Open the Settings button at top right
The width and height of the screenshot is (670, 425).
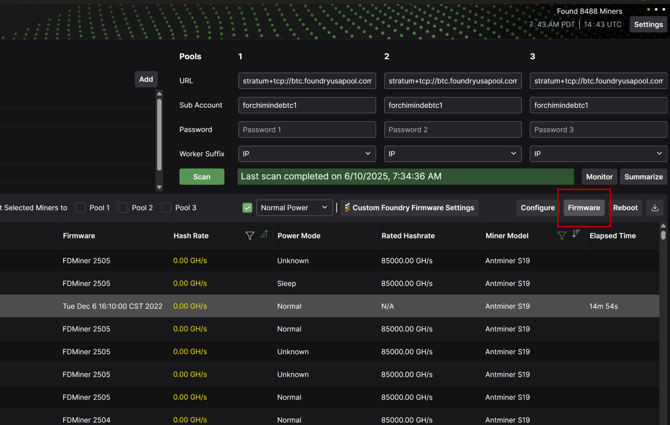coord(648,25)
